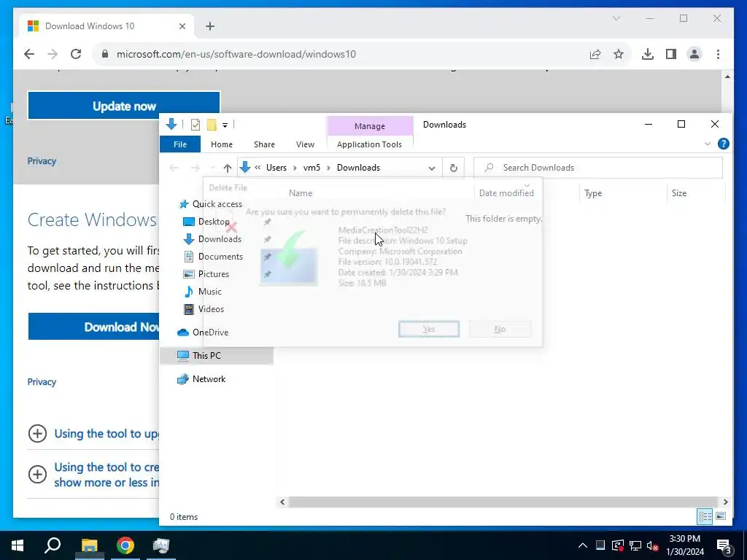
Task: Click New folder icon in Explorer title bar
Action: 212,125
